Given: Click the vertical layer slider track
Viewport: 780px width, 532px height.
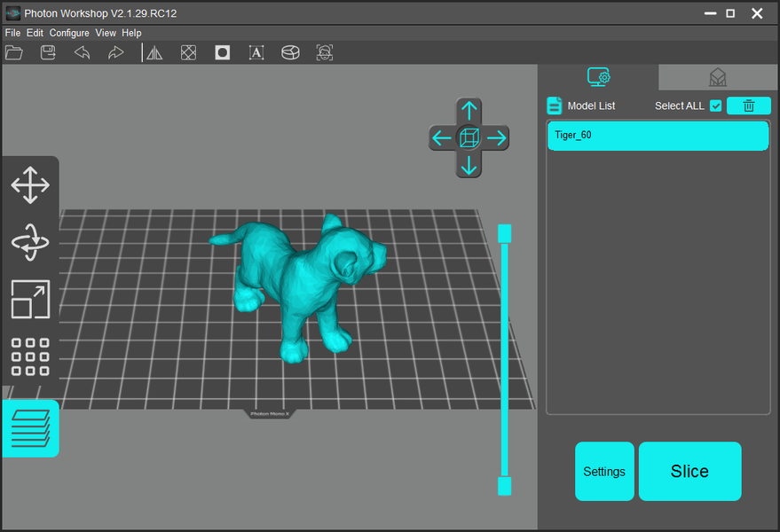Looking at the screenshot, I should tap(504, 359).
